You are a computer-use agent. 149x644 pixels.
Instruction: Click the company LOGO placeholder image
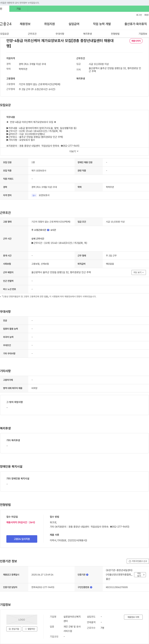pyautogui.click(x=22, y=620)
